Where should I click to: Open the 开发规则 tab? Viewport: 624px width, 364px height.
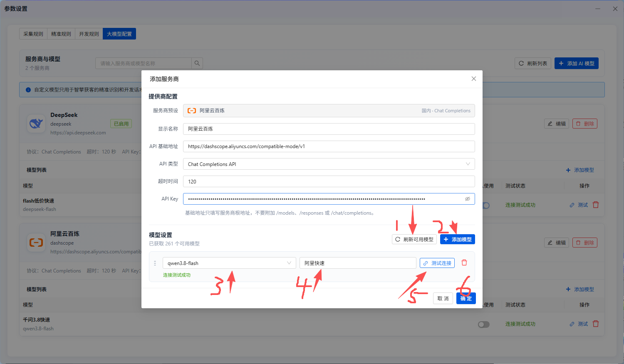click(x=89, y=34)
